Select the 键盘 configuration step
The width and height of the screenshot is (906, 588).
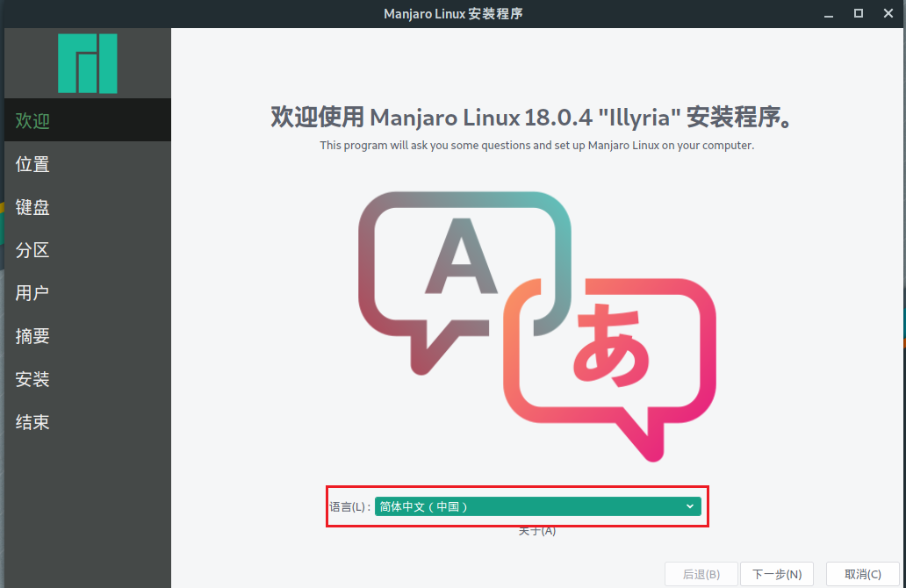(x=32, y=207)
